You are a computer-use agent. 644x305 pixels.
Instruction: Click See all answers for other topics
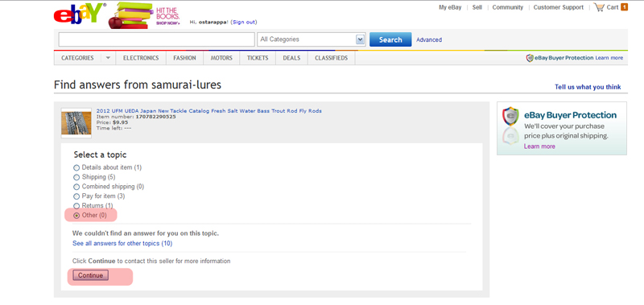(x=122, y=243)
